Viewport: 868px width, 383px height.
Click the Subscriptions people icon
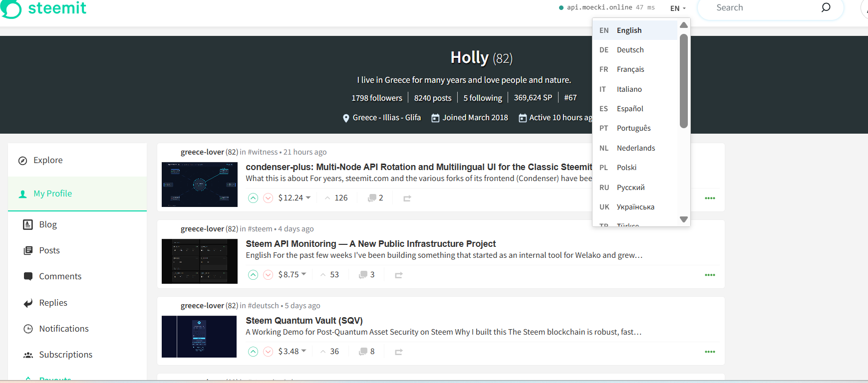(28, 355)
